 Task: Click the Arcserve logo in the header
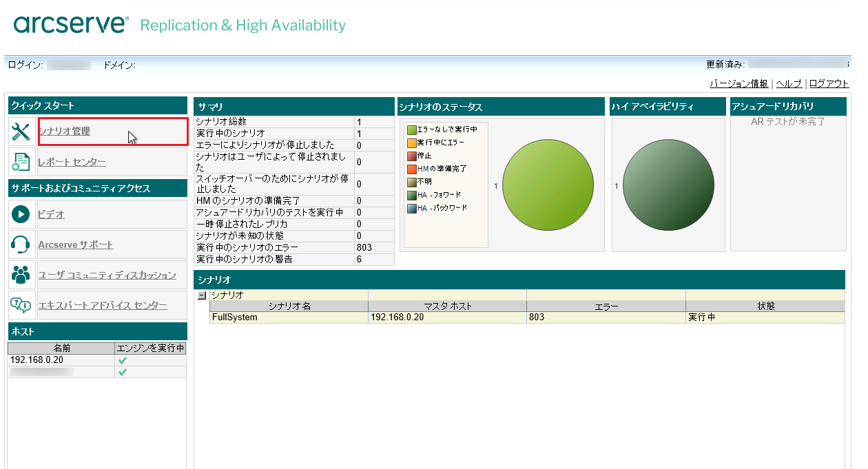pos(71,25)
